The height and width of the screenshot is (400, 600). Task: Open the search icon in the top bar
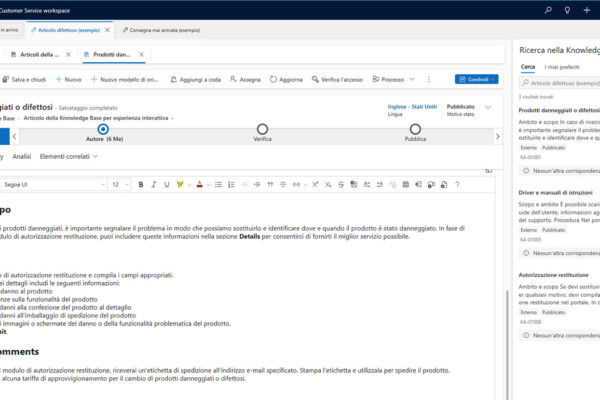point(548,10)
